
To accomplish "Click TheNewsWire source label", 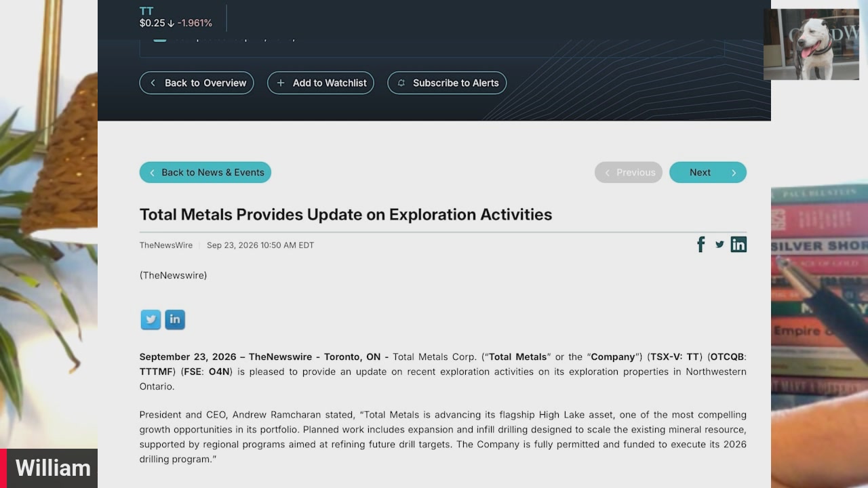I will pyautogui.click(x=166, y=245).
